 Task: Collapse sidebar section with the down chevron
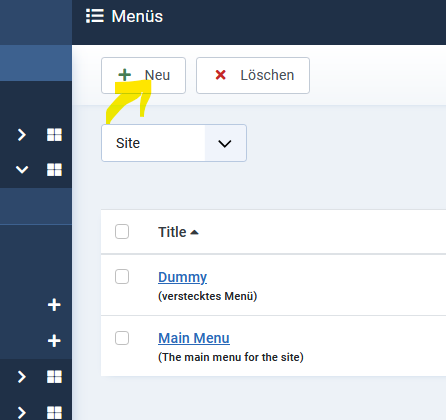(x=22, y=169)
